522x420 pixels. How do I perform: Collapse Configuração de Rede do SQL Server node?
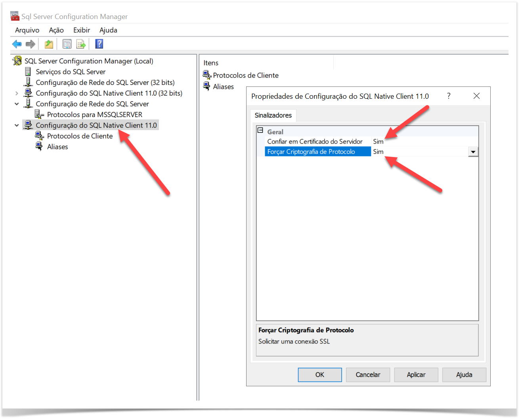[x=17, y=104]
